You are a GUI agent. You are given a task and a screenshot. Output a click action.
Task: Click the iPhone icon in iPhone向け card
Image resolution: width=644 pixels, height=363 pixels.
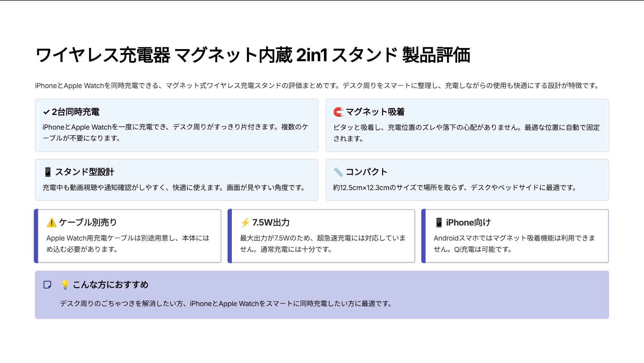(439, 222)
